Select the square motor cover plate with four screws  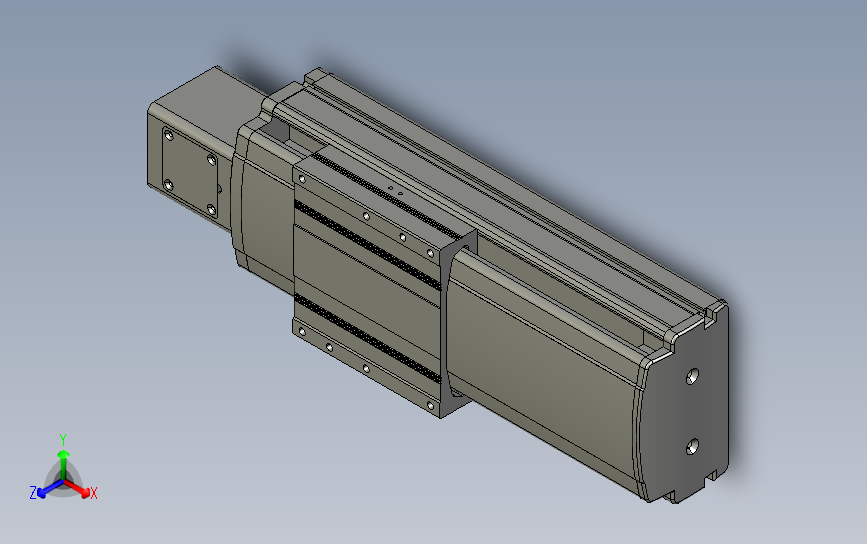pyautogui.click(x=190, y=172)
